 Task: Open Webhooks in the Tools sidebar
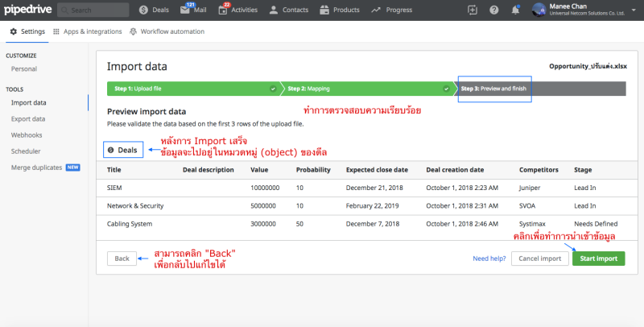[x=27, y=135]
